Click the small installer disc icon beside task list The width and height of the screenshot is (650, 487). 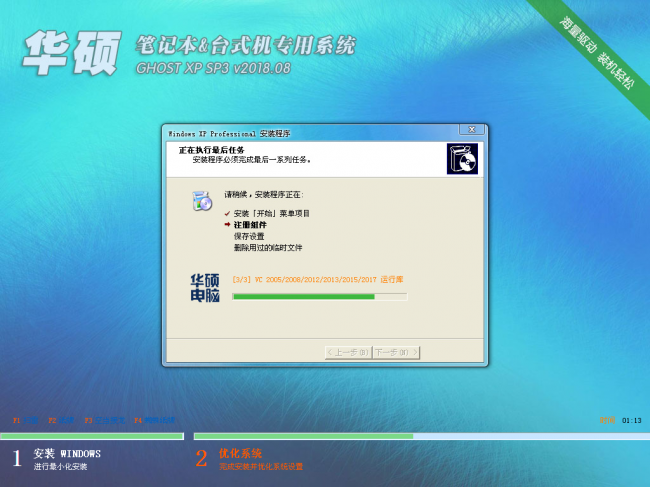[202, 201]
